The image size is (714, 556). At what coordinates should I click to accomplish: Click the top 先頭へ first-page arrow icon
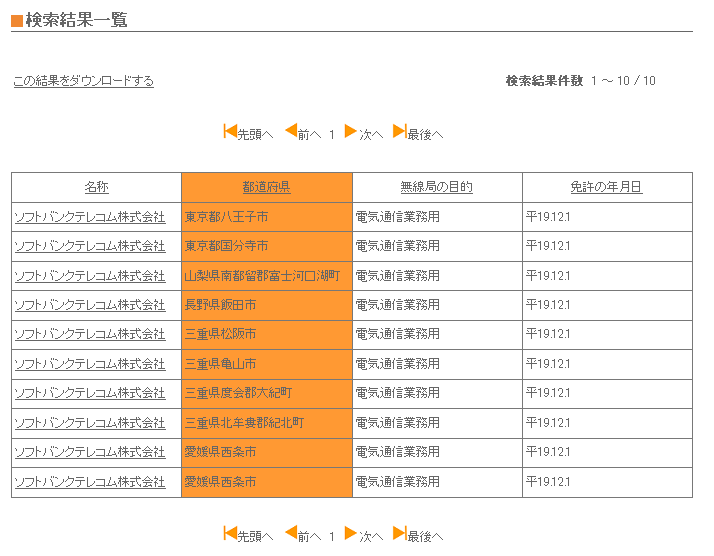pos(230,131)
